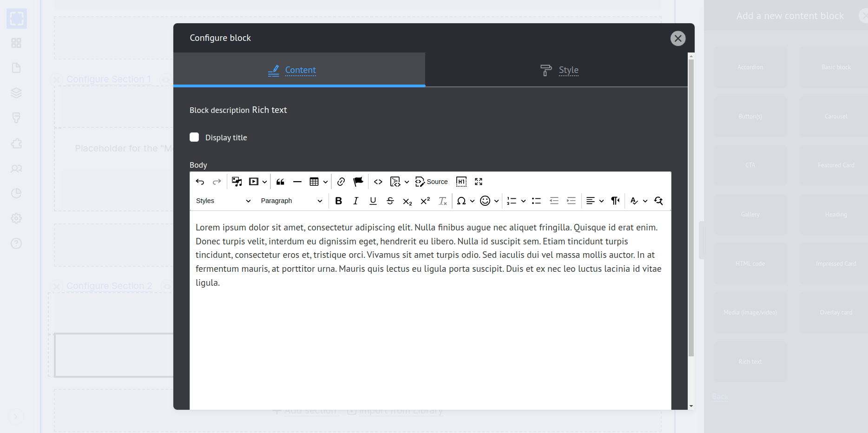868x433 pixels.
Task: Open find and replace
Action: 658,201
